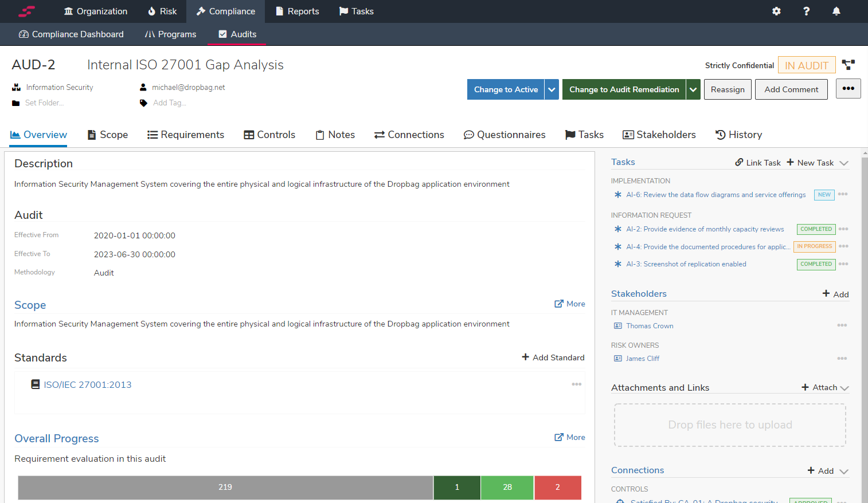Open More link next to Overall Progress

click(570, 437)
